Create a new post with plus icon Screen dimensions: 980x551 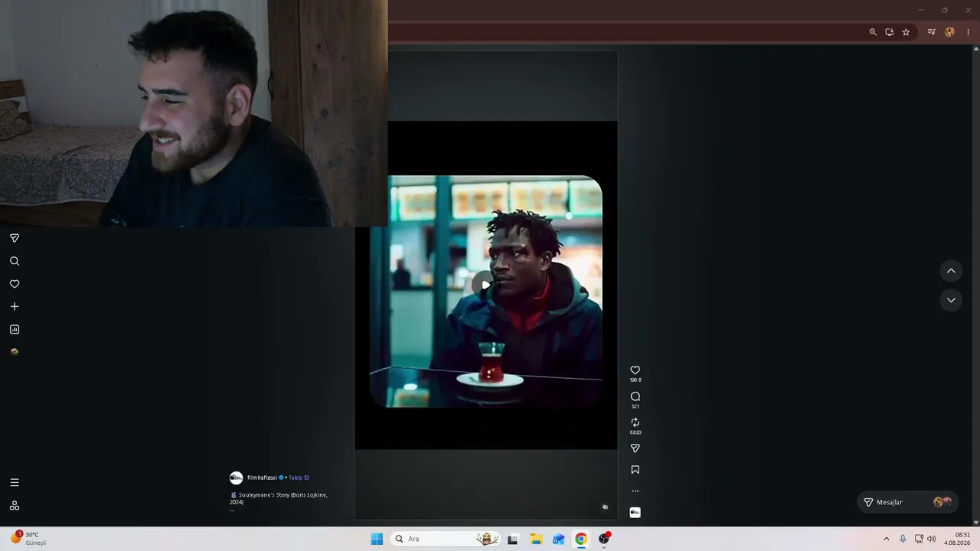click(x=15, y=307)
